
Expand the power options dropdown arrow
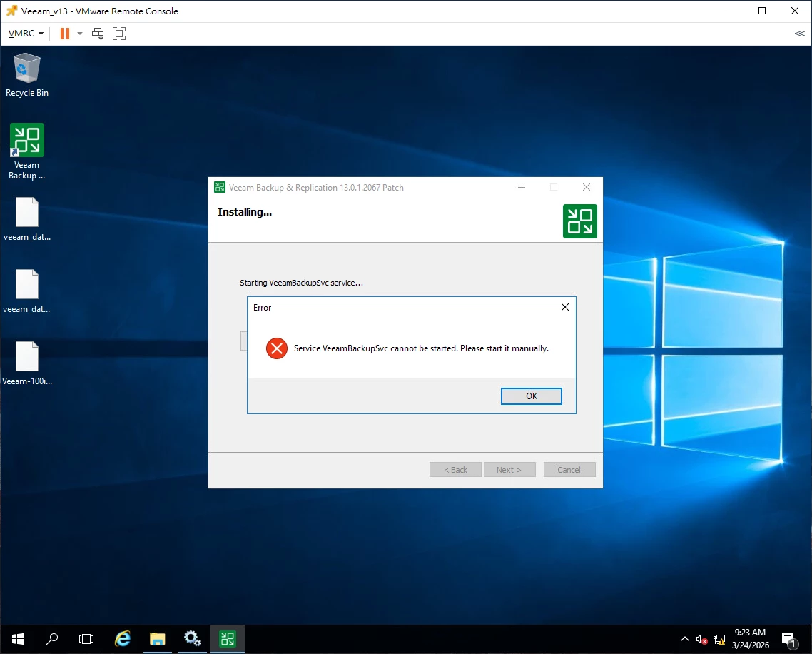point(80,34)
